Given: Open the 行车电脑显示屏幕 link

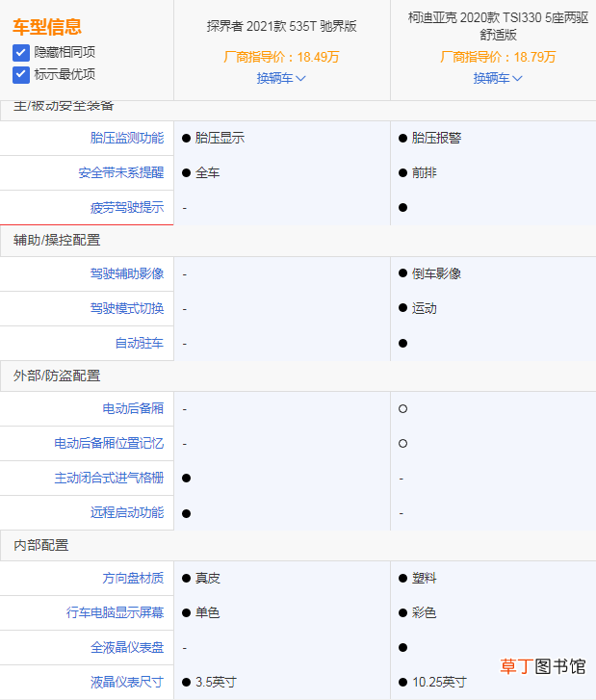Looking at the screenshot, I should [x=115, y=612].
